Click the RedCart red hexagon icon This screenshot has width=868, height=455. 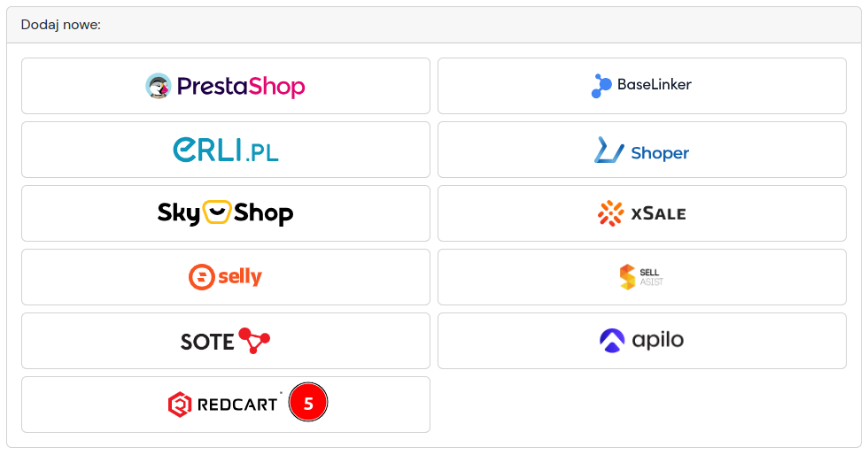pos(180,405)
